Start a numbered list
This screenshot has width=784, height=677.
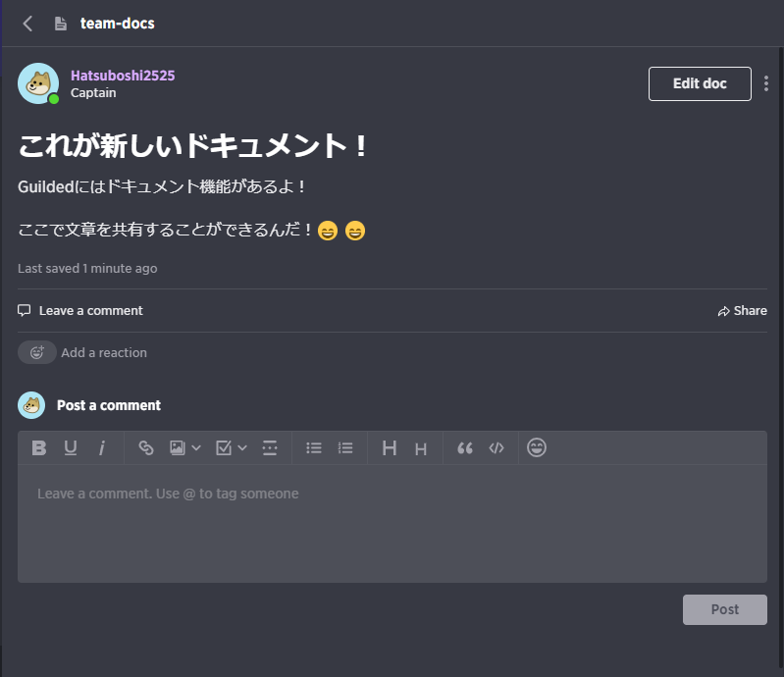(345, 448)
